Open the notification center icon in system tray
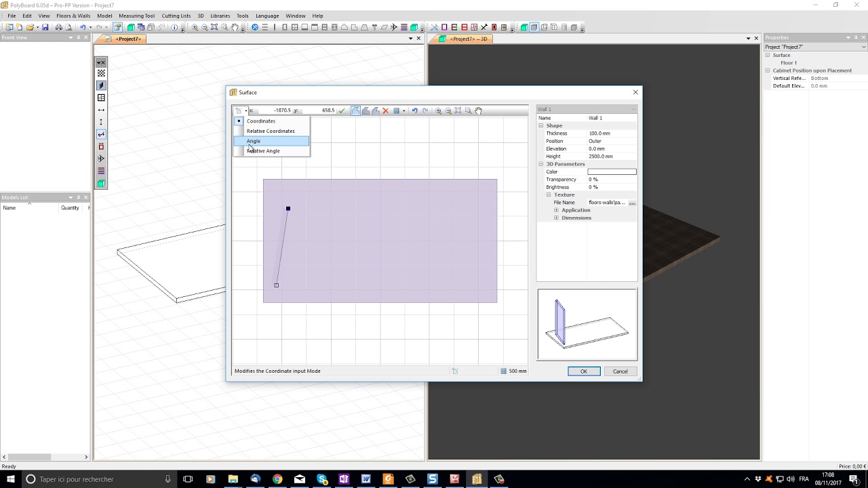This screenshot has height=488, width=868. (854, 479)
